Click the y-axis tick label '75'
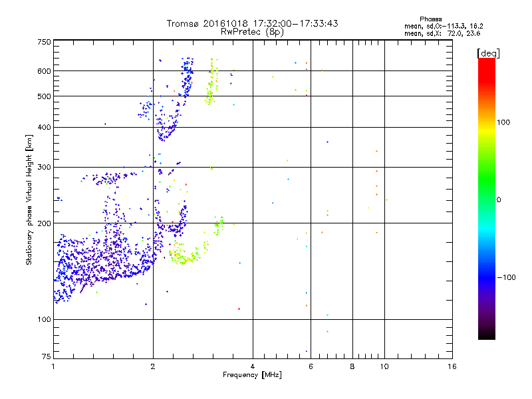The image size is (532, 399). pos(47,356)
